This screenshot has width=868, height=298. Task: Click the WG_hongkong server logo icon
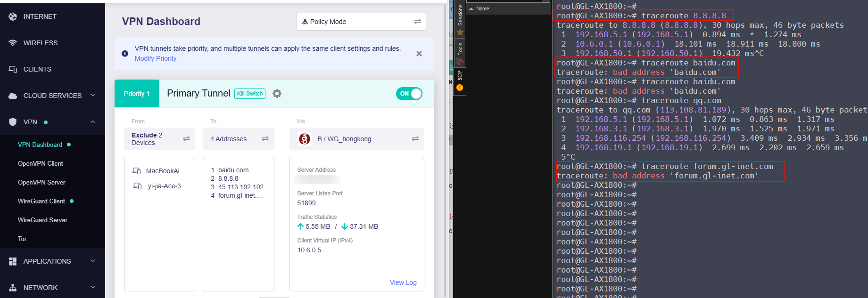[x=305, y=139]
